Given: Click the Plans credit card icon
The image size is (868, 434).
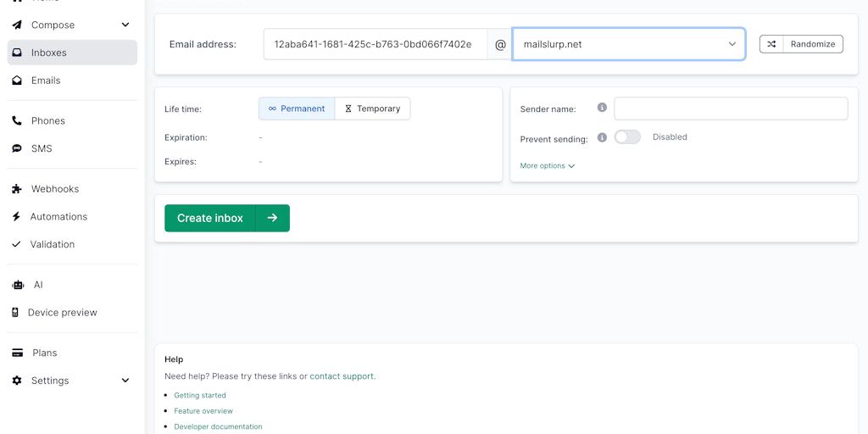Looking at the screenshot, I should click(17, 353).
